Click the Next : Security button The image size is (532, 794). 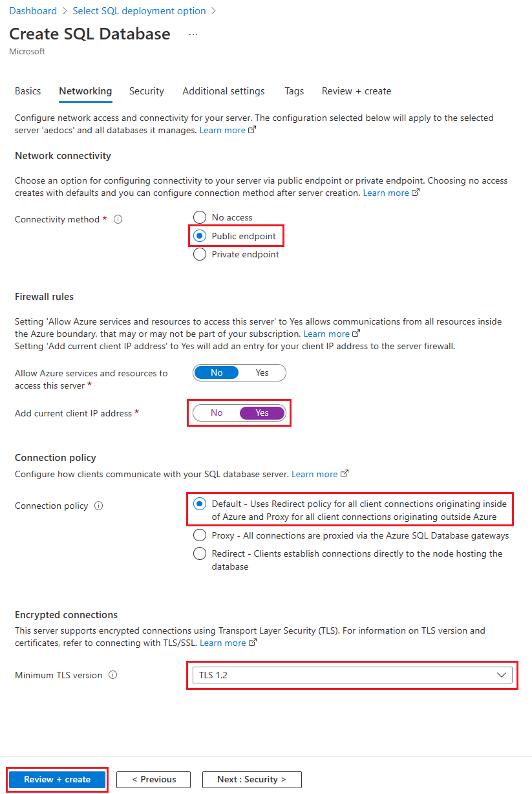tap(251, 779)
